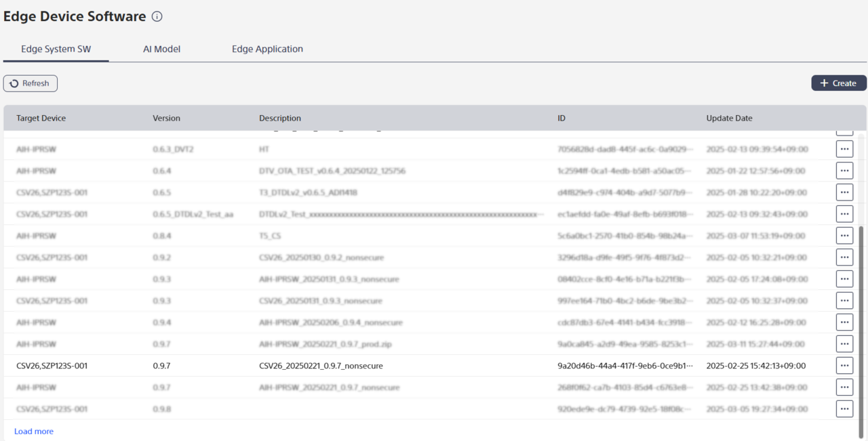Click update date 2025-03-05 19:27:34+09:00

pos(757,409)
